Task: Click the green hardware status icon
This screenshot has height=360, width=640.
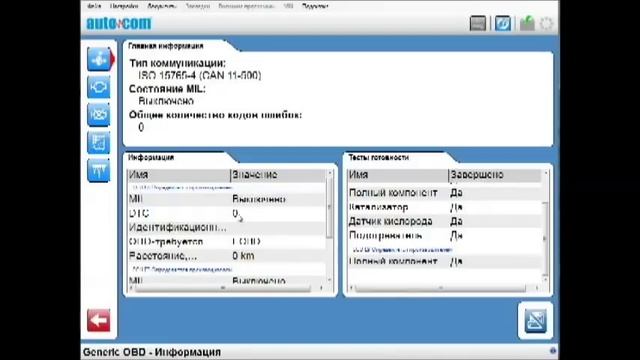Action: [x=527, y=23]
